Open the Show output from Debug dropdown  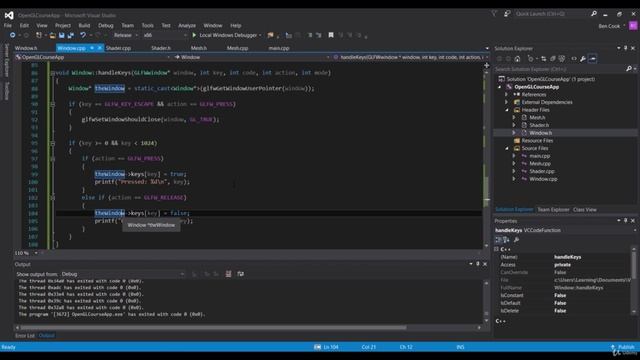122,274
